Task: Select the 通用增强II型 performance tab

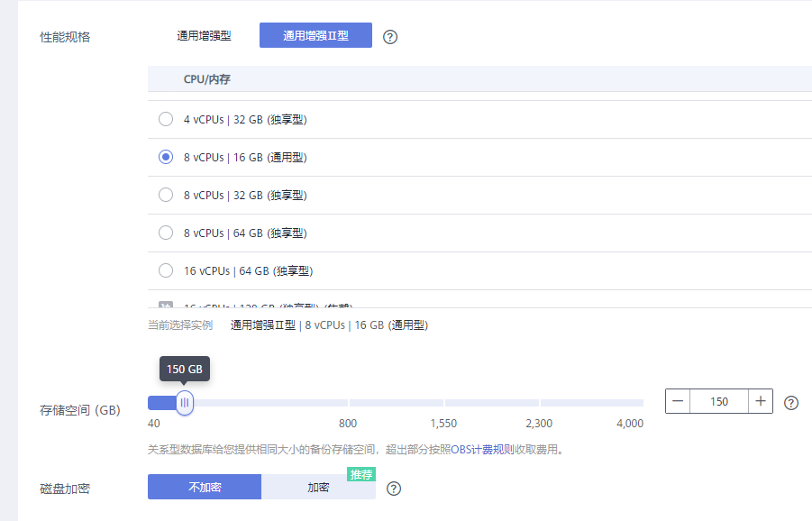Action: click(x=315, y=35)
